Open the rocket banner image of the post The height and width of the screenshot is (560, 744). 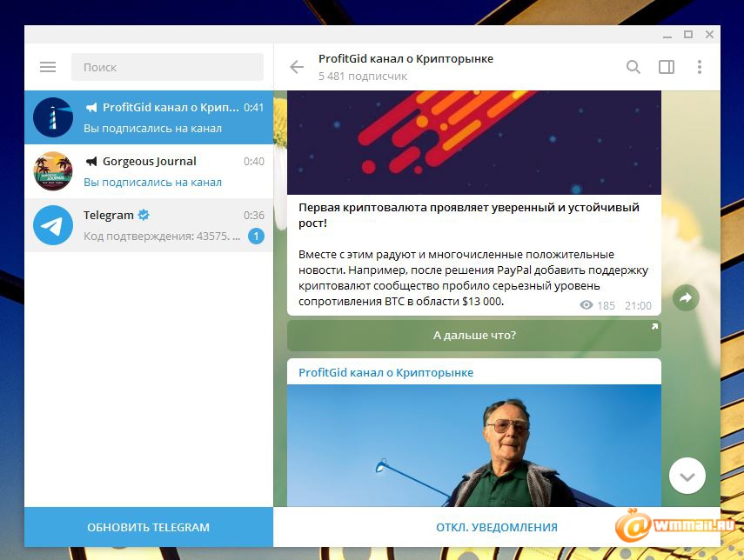coord(474,143)
